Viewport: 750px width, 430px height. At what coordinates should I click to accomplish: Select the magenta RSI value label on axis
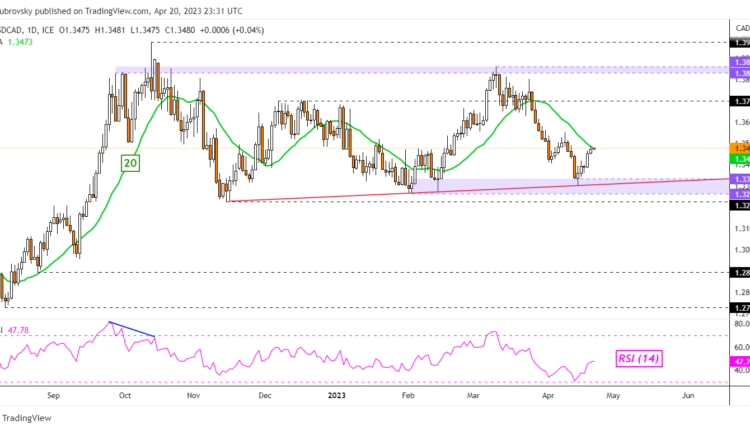pos(740,361)
